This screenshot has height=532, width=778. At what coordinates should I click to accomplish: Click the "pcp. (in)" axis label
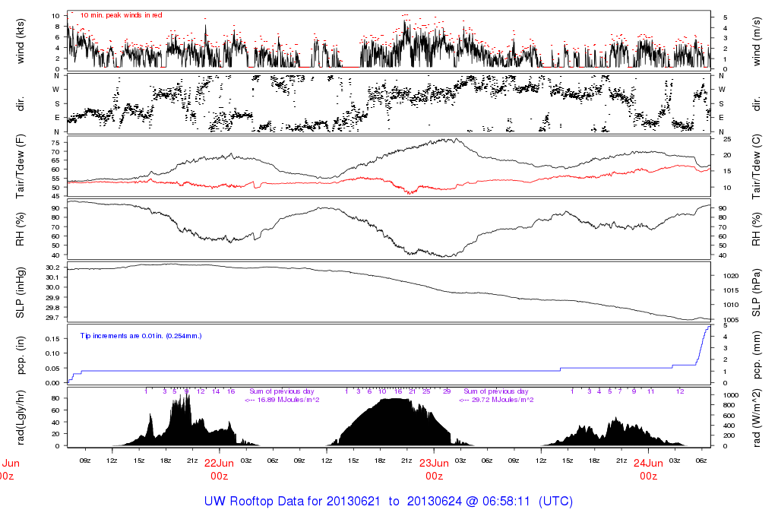tap(21, 356)
